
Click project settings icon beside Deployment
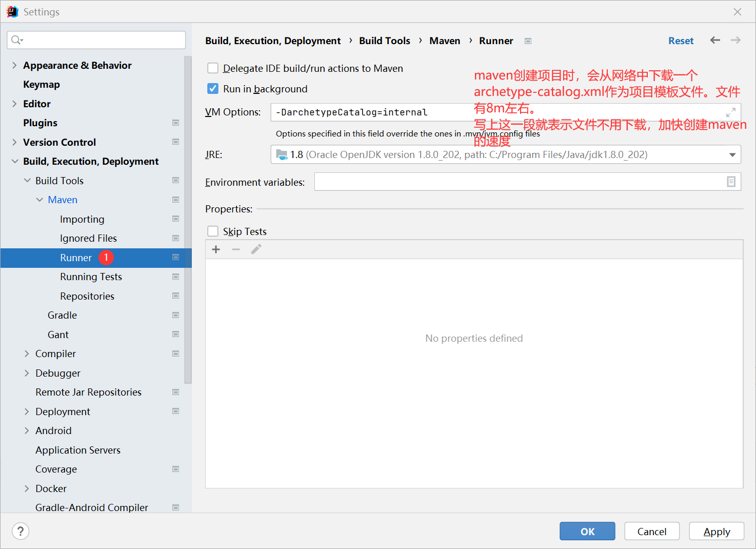coord(175,411)
